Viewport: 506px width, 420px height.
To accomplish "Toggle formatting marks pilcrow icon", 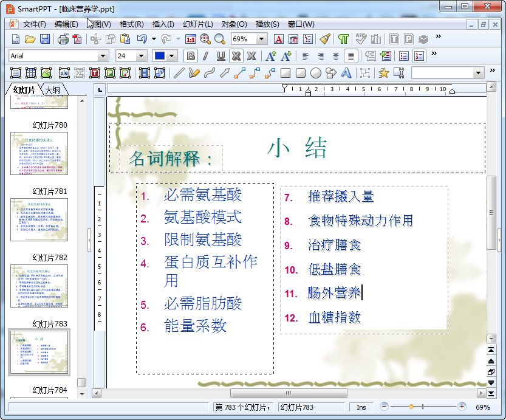I will point(343,39).
